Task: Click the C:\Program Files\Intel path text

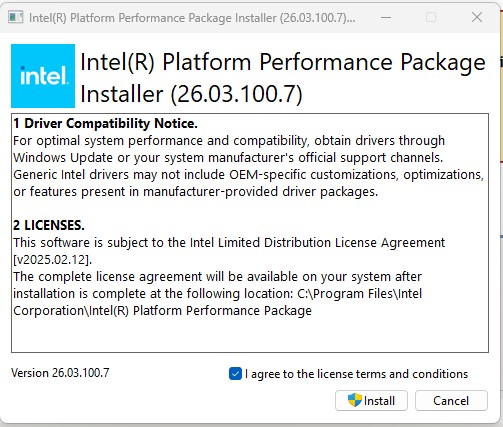Action: click(359, 294)
